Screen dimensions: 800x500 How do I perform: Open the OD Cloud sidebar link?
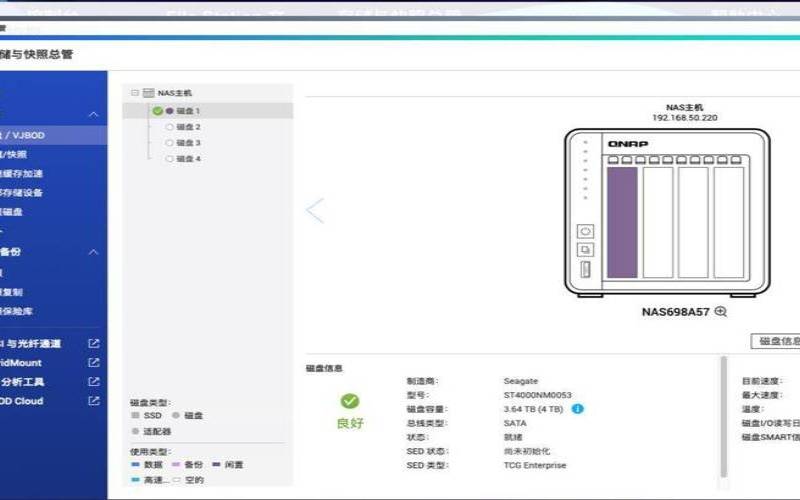[x=22, y=401]
